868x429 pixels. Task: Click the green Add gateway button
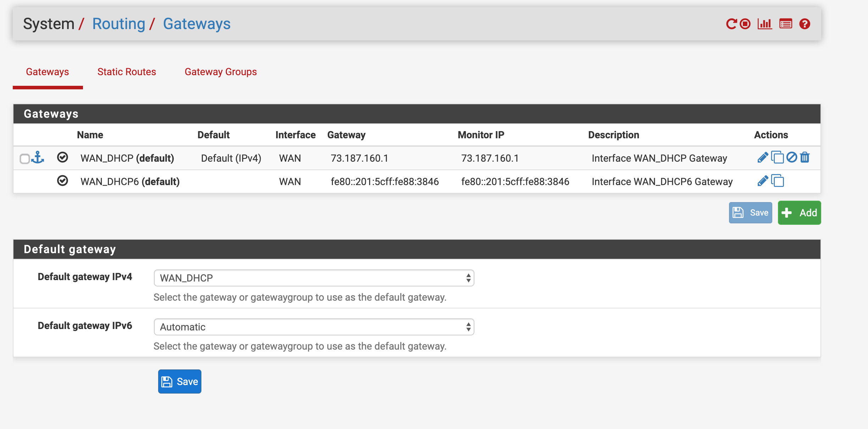[799, 213]
